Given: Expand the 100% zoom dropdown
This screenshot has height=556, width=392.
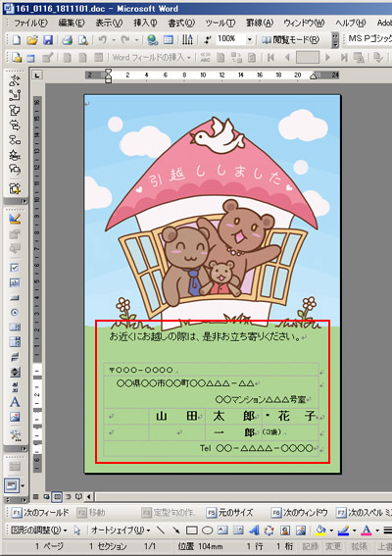Looking at the screenshot, I should click(x=250, y=39).
